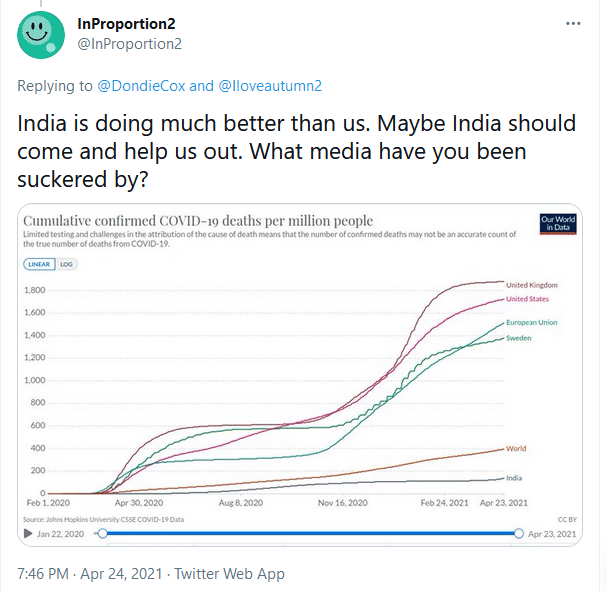Select United Kingdom in the chart legend
Viewport: 607px width, 592px height.
click(532, 286)
